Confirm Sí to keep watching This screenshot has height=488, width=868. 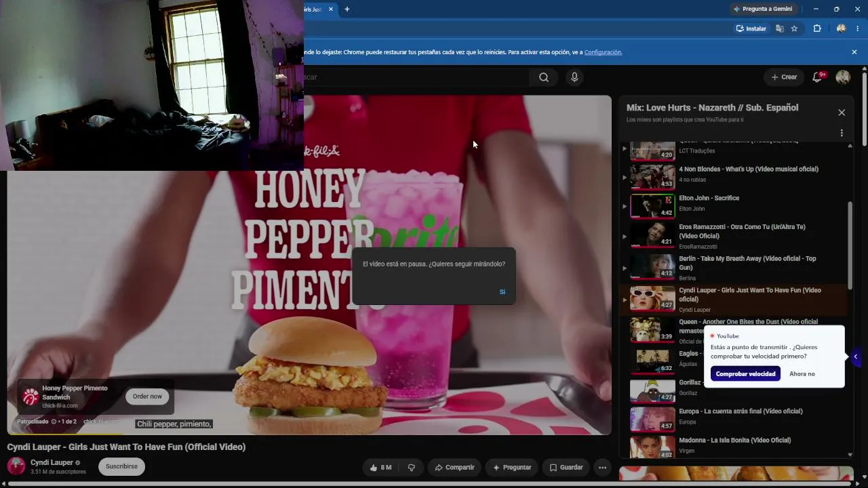point(502,291)
